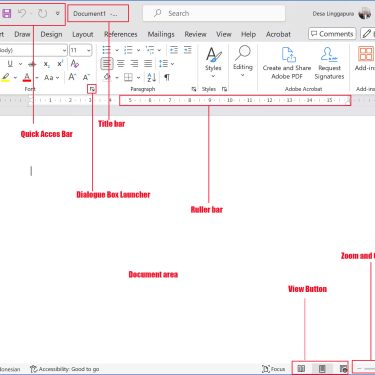
Task: Open the Styles gallery
Action: [213, 62]
